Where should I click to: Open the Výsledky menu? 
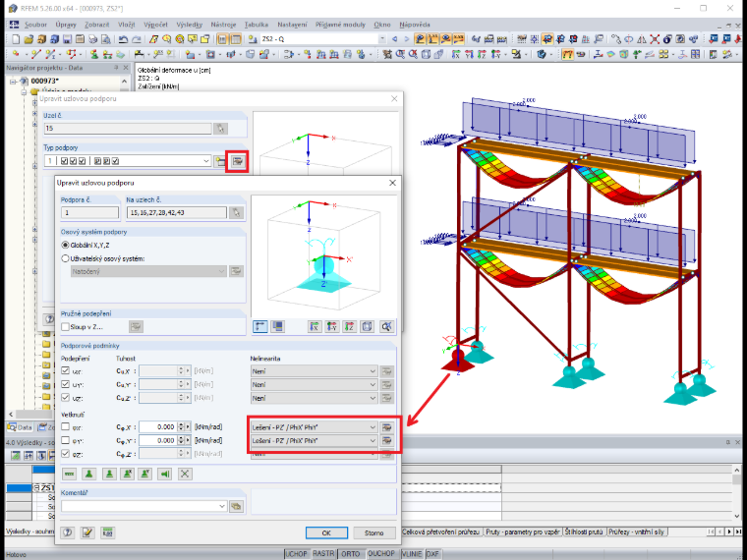[x=189, y=25]
